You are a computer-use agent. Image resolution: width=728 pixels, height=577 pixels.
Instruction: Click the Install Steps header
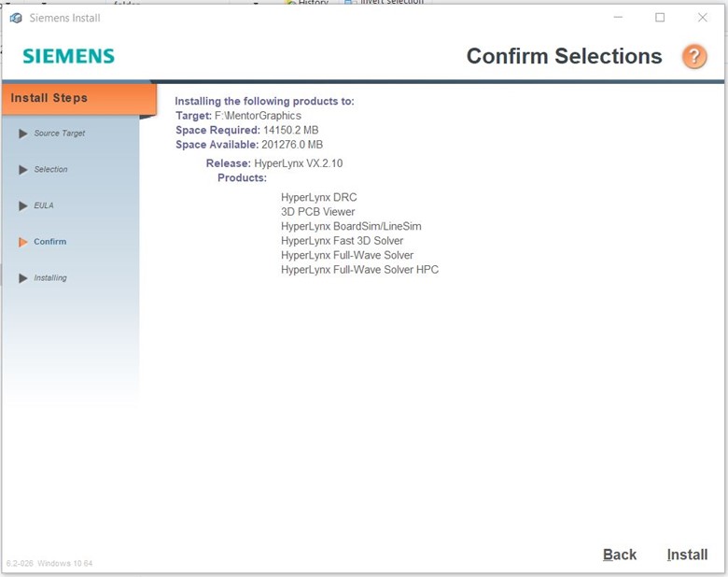(x=79, y=98)
